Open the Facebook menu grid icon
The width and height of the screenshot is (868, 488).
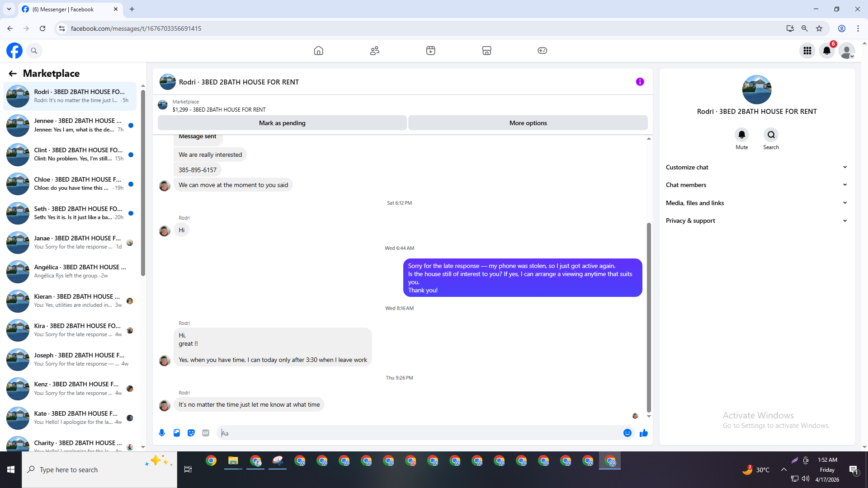click(807, 51)
